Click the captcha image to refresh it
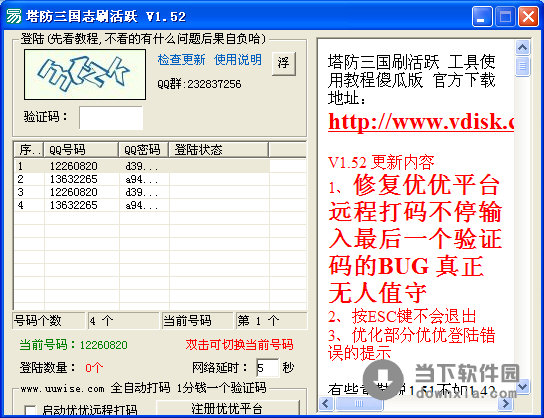The height and width of the screenshot is (418, 544). [x=85, y=74]
